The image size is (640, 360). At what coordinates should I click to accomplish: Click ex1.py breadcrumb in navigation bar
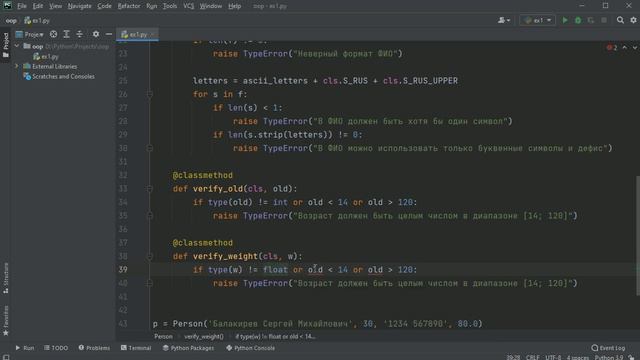37,20
